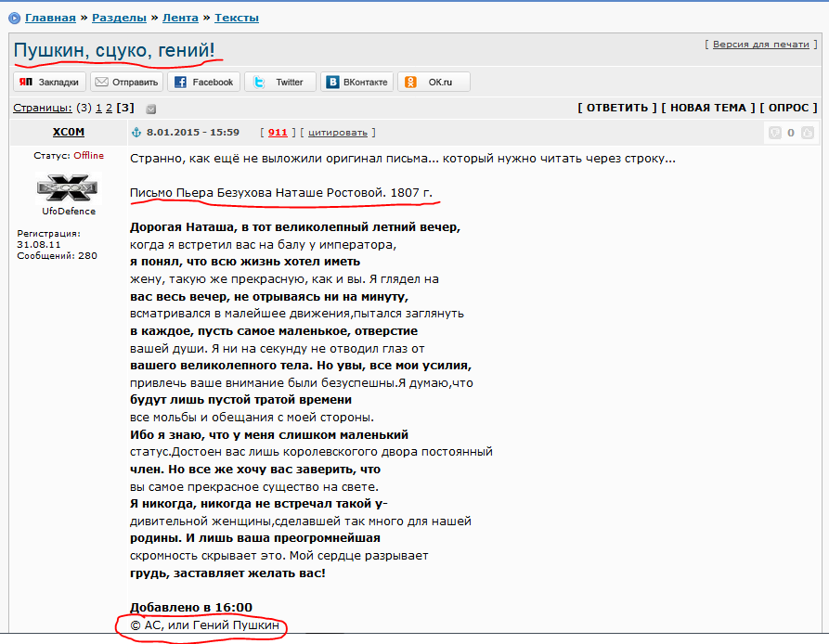Screen dimensions: 829x644
Task: Share the topic on Twitter
Action: (x=280, y=82)
